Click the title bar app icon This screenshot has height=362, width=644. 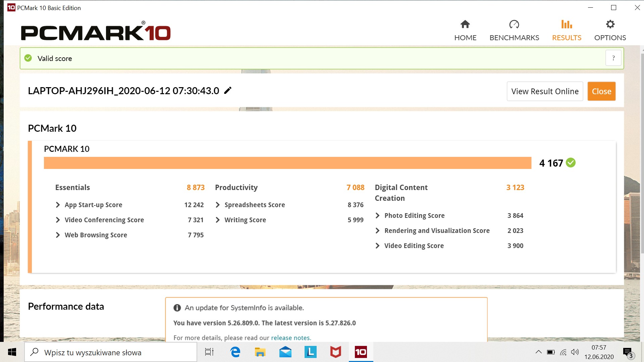click(11, 7)
